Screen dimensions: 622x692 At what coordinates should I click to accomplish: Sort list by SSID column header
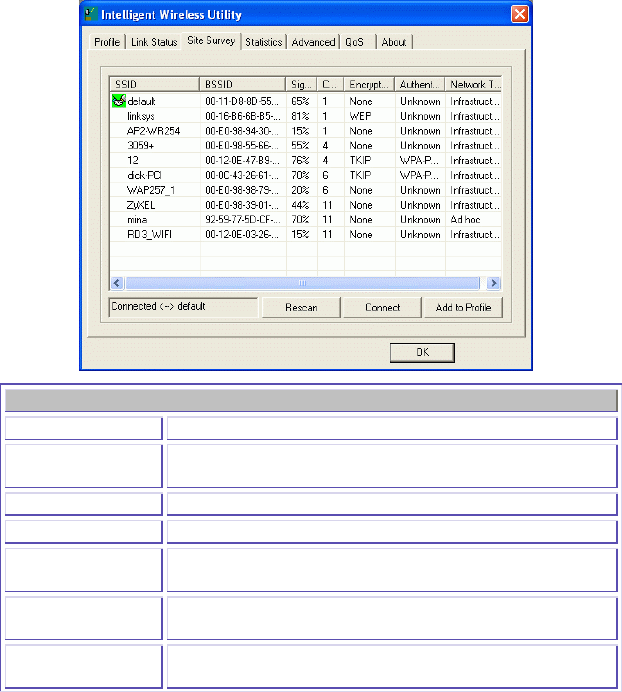point(155,84)
